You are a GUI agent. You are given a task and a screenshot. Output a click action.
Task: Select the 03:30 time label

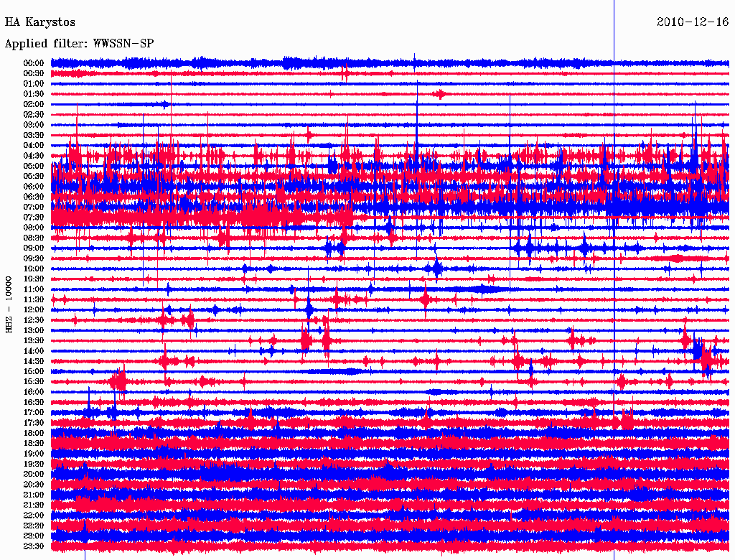[33, 136]
